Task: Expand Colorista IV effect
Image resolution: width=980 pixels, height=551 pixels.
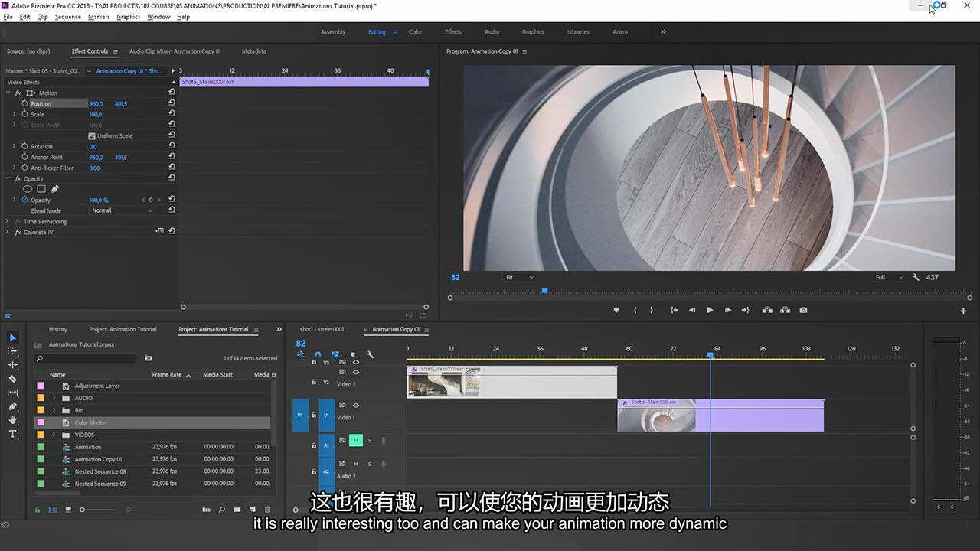Action: click(8, 232)
